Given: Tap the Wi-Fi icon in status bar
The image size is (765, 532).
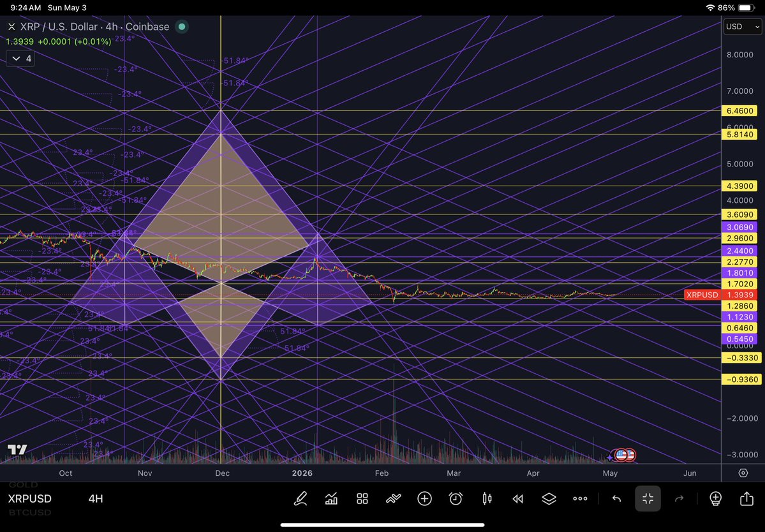Looking at the screenshot, I should tap(710, 8).
